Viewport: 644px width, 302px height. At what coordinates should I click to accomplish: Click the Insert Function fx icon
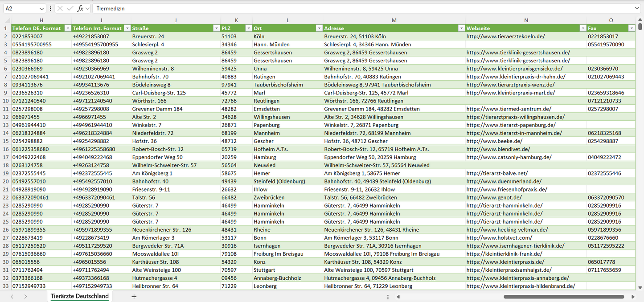coord(81,8)
